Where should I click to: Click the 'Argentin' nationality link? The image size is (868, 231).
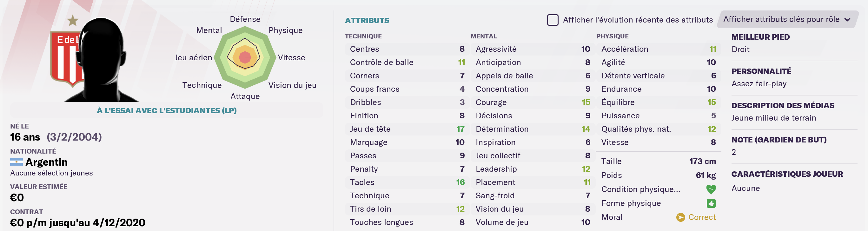[x=47, y=162]
